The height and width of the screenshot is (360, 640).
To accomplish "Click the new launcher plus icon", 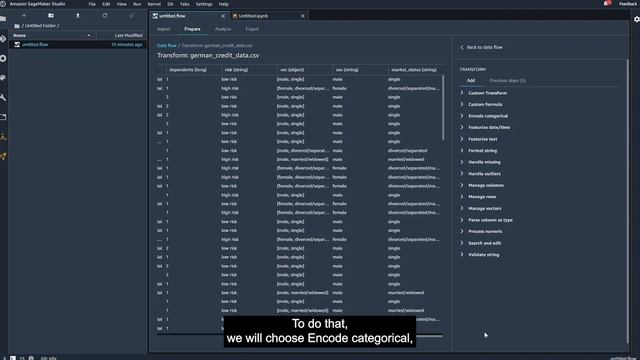I will point(24,16).
